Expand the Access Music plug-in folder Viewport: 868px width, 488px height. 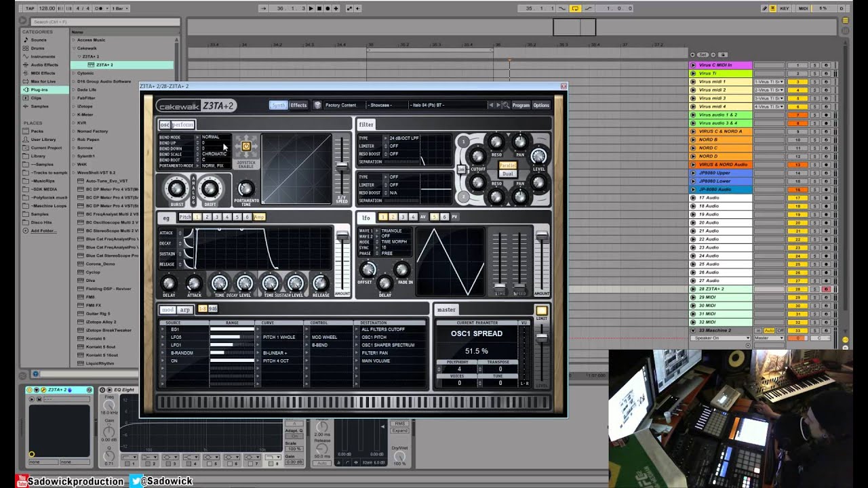pyautogui.click(x=73, y=40)
